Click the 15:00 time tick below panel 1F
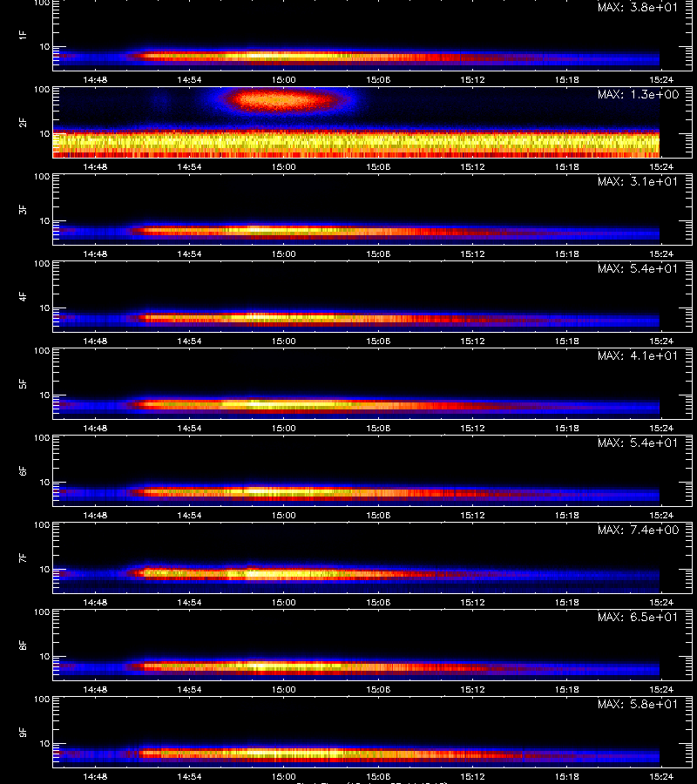 (283, 79)
